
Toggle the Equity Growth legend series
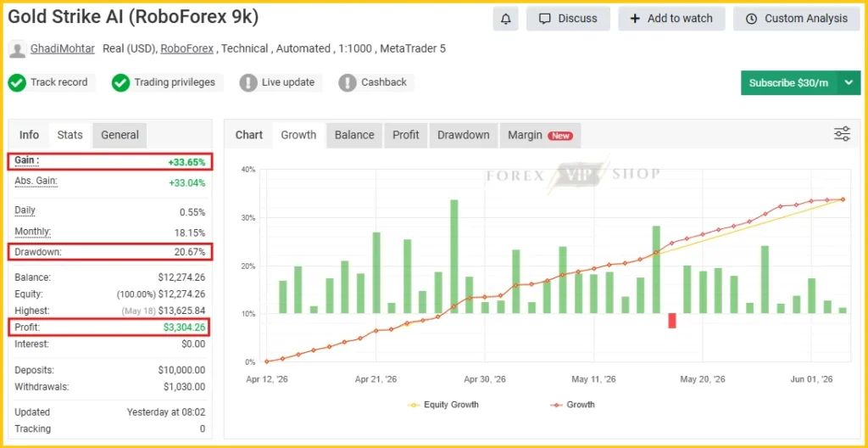point(442,405)
